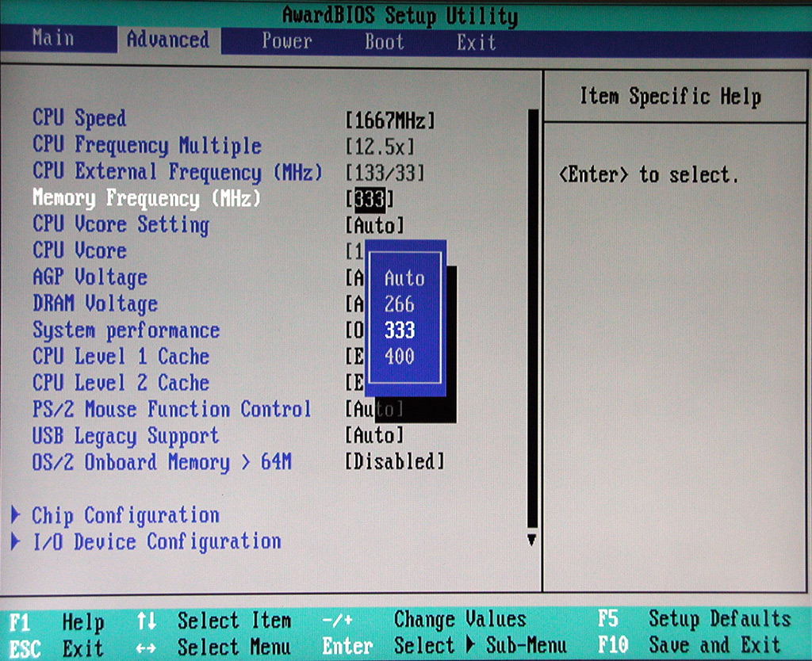The image size is (812, 661).
Task: Select the CPU Frequency Multiple label
Action: 147,146
